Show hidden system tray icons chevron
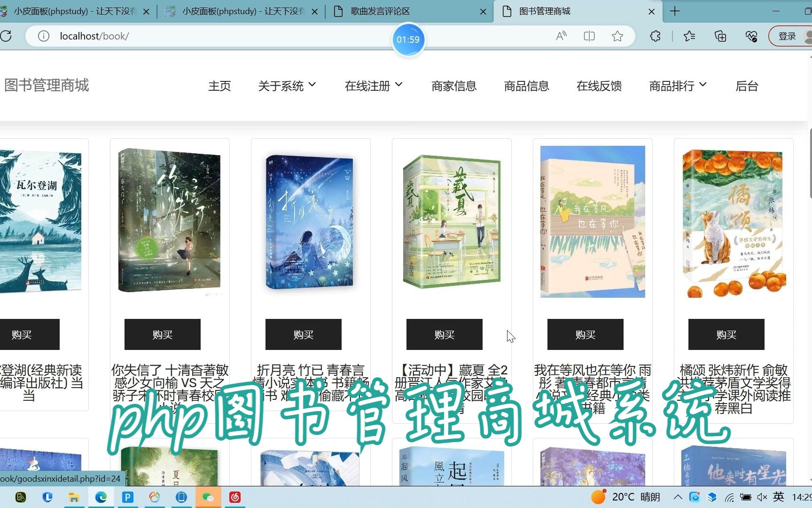Screen dimensions: 812x508 coord(678,497)
